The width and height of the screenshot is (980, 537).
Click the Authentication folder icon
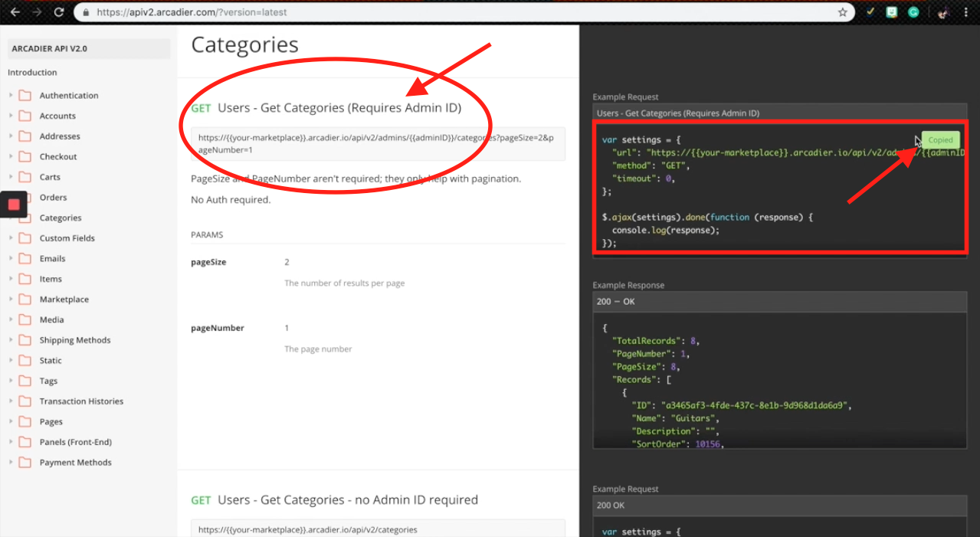pyautogui.click(x=25, y=96)
